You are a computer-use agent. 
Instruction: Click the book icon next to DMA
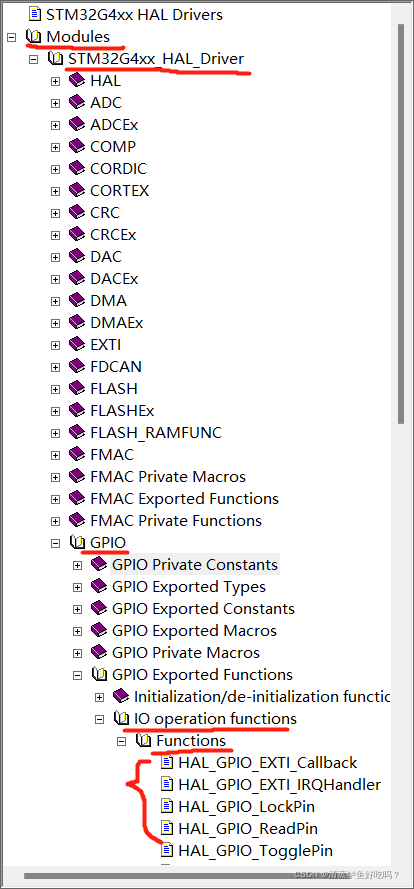77,300
